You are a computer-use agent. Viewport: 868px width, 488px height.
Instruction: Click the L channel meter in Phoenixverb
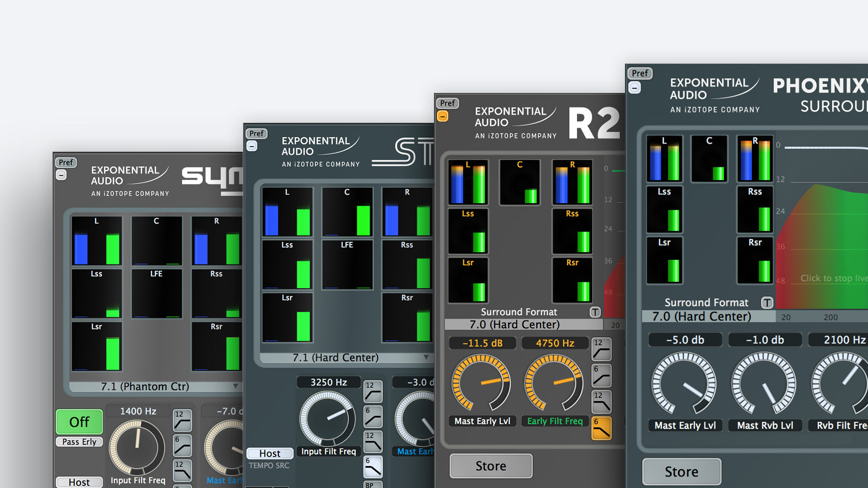tap(665, 158)
